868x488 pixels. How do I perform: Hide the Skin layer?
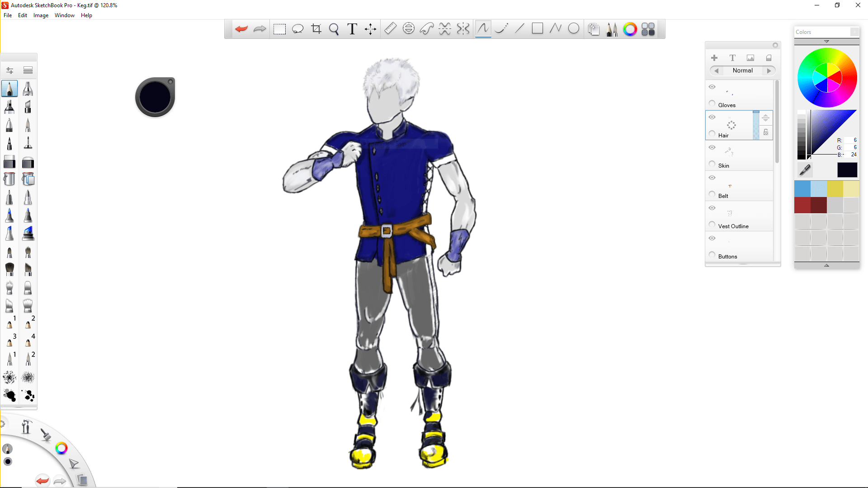712,147
